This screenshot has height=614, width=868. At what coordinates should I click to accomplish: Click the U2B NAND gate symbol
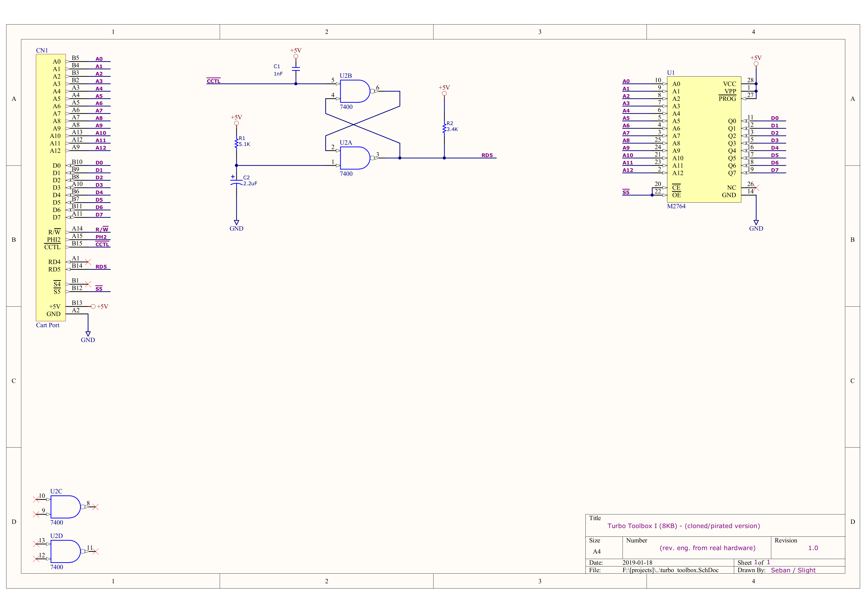354,91
